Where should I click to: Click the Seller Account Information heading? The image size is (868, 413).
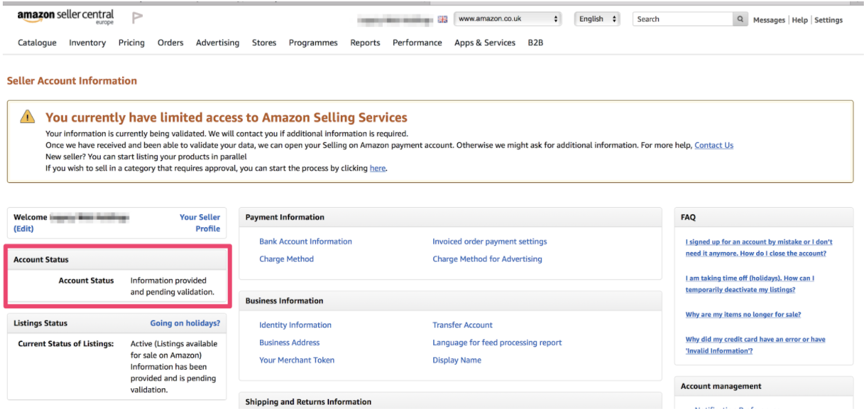[x=72, y=81]
